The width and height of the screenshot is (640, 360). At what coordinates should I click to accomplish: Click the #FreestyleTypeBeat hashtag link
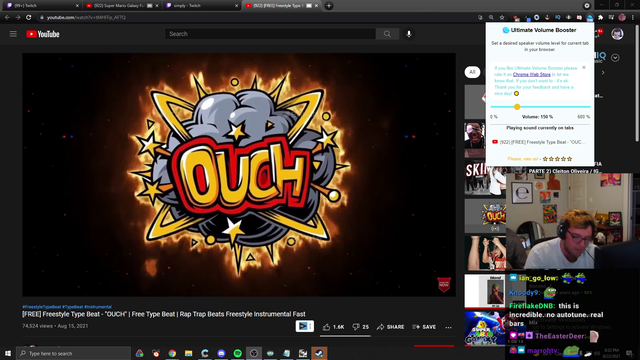(41, 307)
